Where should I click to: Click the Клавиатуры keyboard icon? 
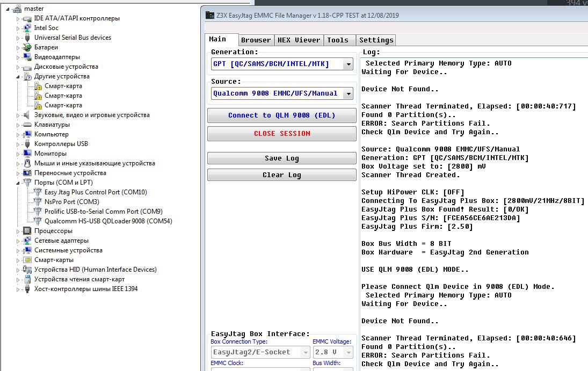pos(27,125)
